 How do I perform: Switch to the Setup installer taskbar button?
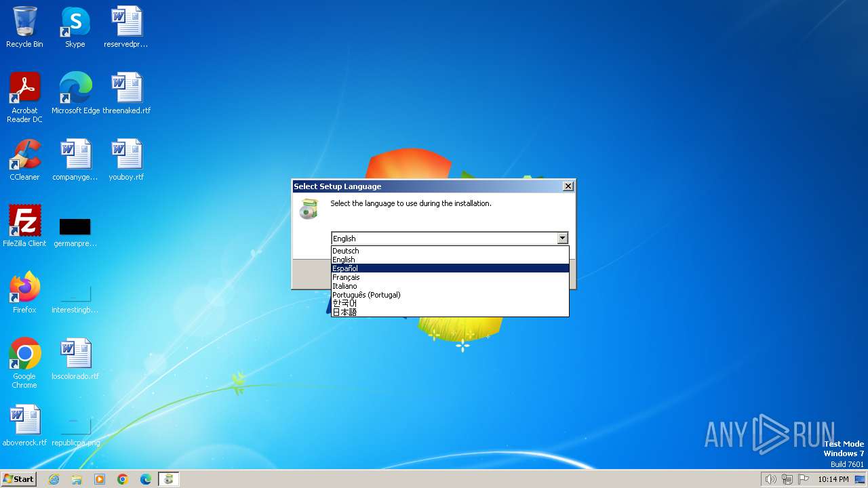click(x=169, y=479)
